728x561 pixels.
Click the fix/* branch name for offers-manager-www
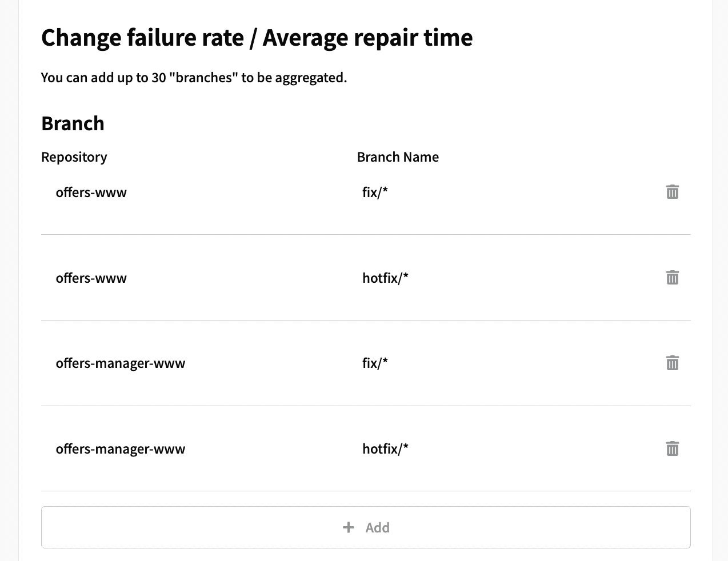point(375,363)
